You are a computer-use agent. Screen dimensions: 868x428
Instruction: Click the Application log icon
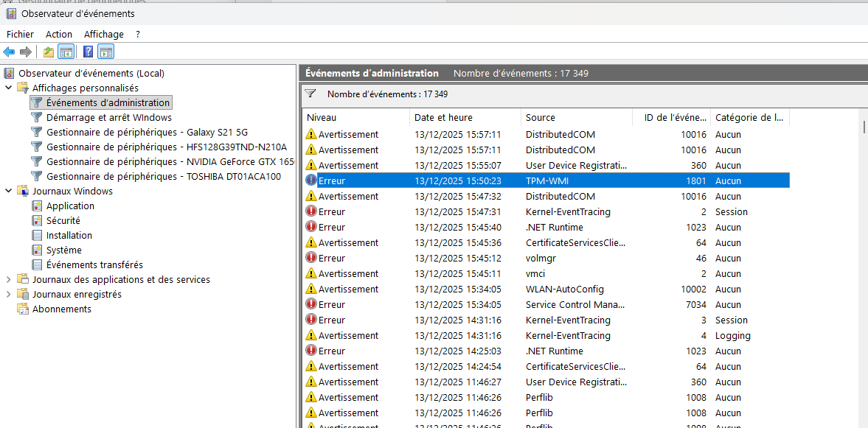37,206
